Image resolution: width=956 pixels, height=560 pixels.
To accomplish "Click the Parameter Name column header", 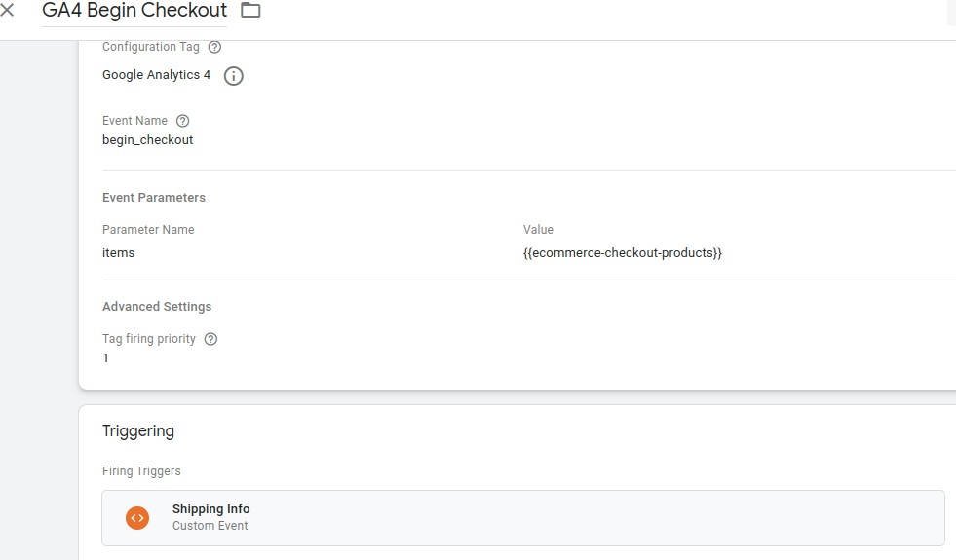I will tap(148, 230).
